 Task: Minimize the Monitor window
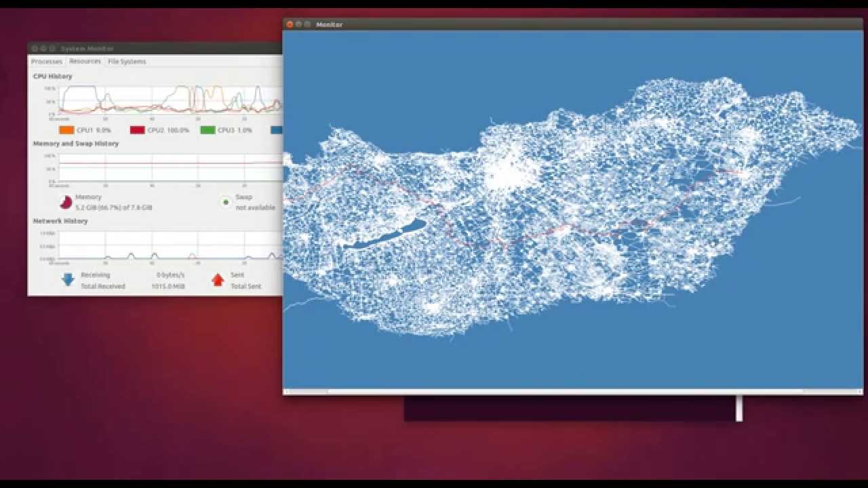coord(298,24)
